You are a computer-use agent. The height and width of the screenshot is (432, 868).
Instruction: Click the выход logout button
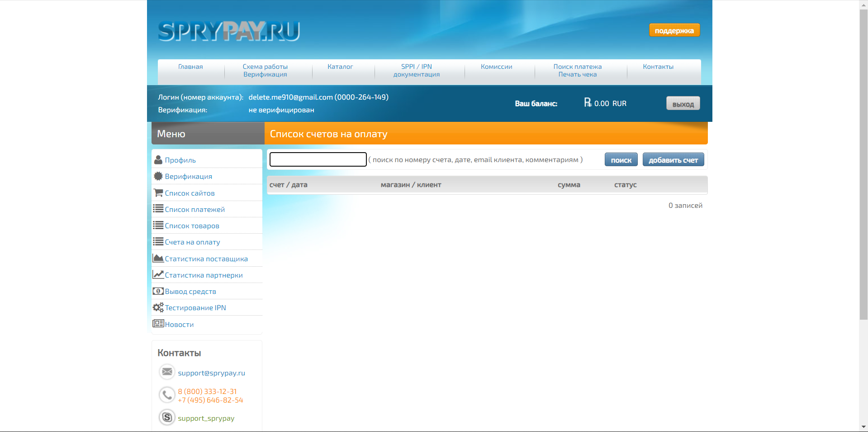683,104
